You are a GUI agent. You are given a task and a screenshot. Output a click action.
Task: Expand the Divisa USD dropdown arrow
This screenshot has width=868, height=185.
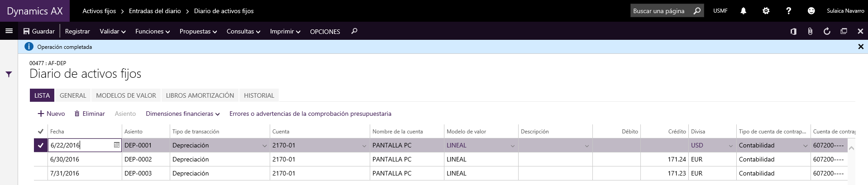click(730, 146)
